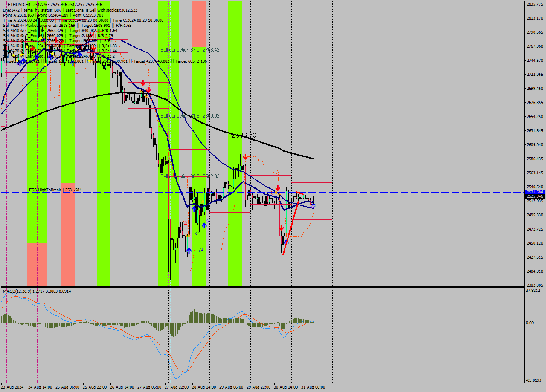The image size is (546, 392).
Task: Click the '24 Aug 14:00' time axis label
Action: 40,387
